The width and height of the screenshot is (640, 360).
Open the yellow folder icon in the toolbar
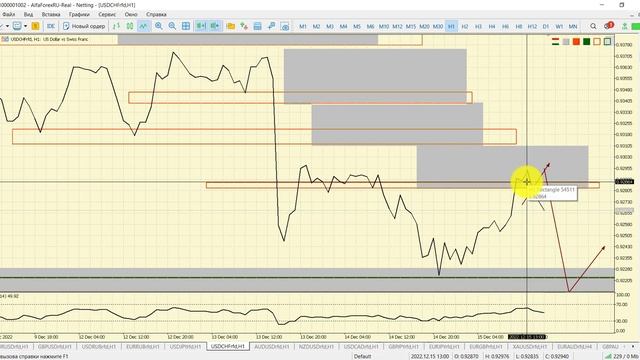pos(231,26)
